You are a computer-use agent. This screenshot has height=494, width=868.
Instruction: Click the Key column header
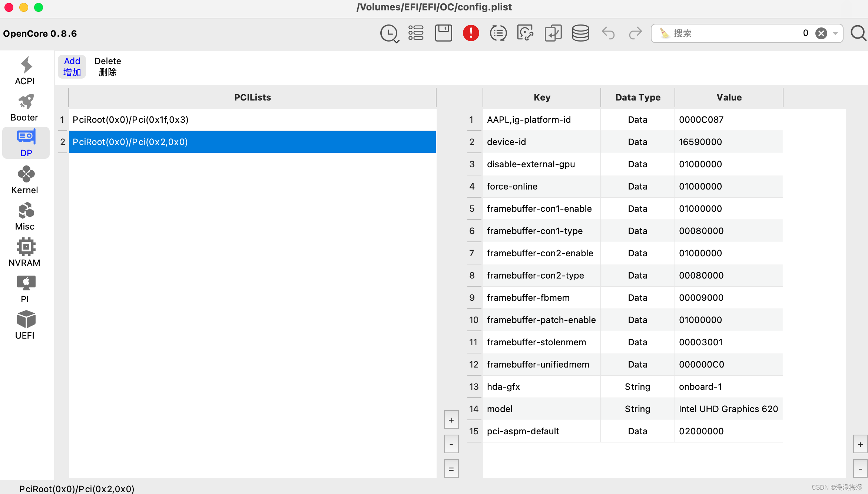[542, 98]
